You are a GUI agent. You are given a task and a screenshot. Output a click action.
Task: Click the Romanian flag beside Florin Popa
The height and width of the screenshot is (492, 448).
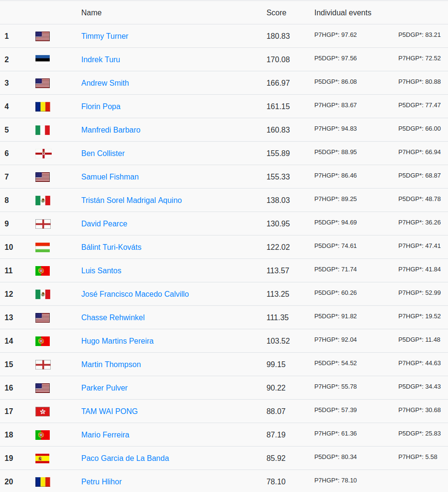point(43,106)
